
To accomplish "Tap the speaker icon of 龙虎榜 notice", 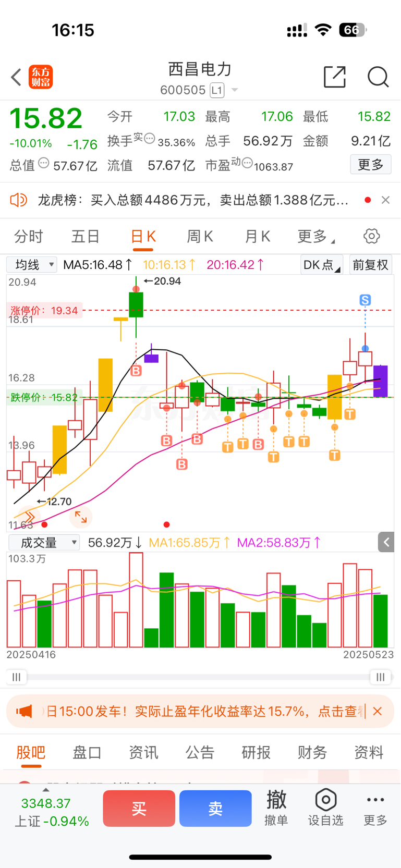I will tap(19, 200).
